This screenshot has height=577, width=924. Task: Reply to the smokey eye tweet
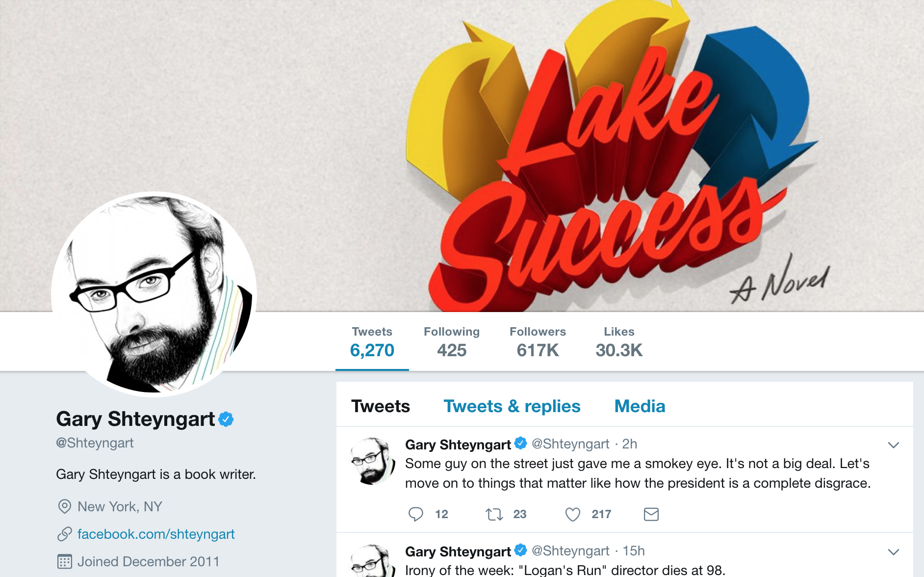(416, 514)
